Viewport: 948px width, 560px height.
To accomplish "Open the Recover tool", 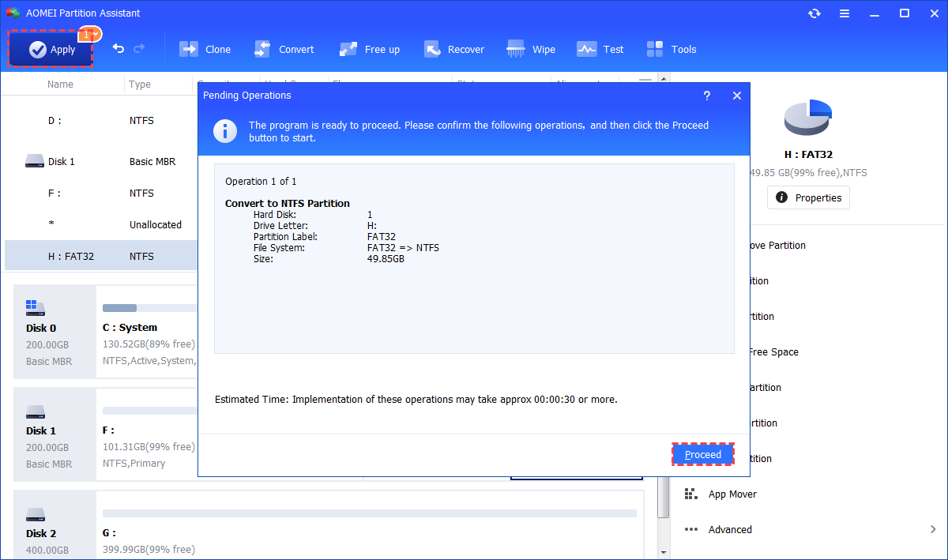I will click(453, 49).
